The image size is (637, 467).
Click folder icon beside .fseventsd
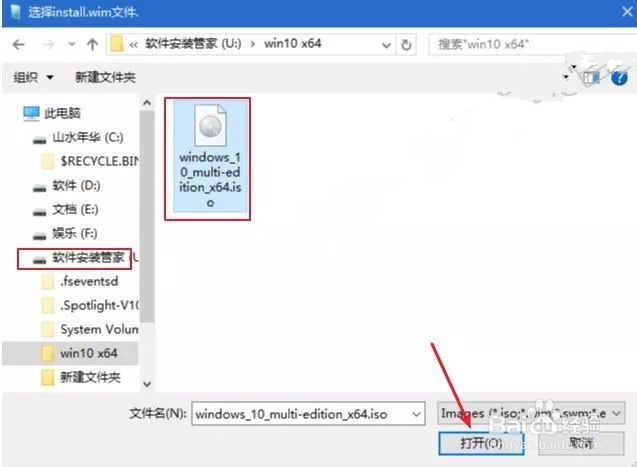tap(48, 281)
